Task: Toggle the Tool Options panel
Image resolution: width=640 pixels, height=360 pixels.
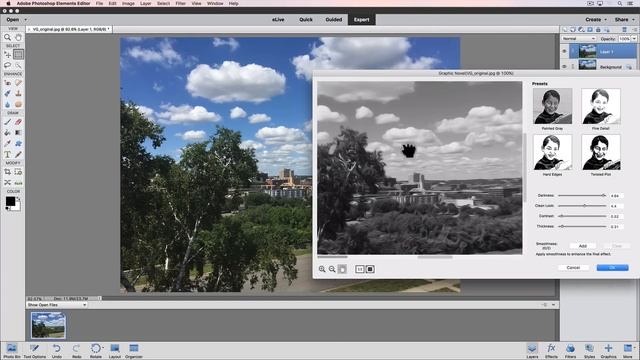Action: pos(34,350)
